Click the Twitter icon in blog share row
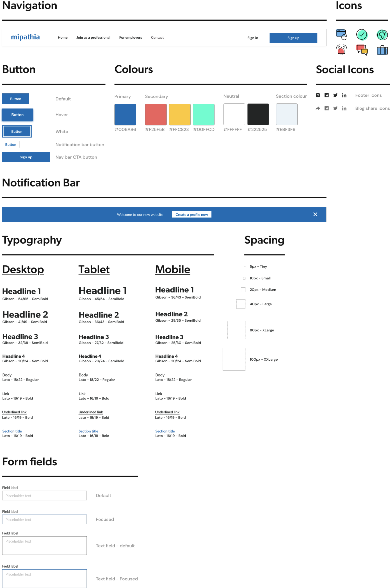Image resolution: width=390 pixels, height=588 pixels. pyautogui.click(x=335, y=108)
